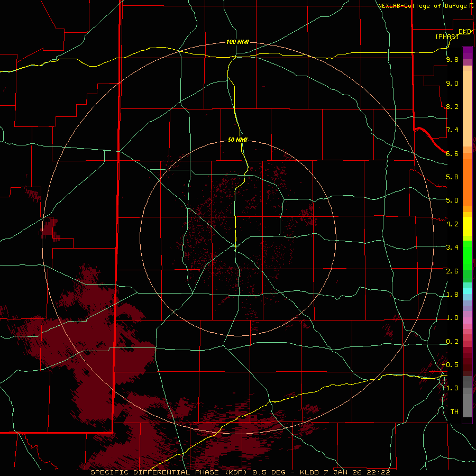Click the 3.4 scale value

point(452,248)
